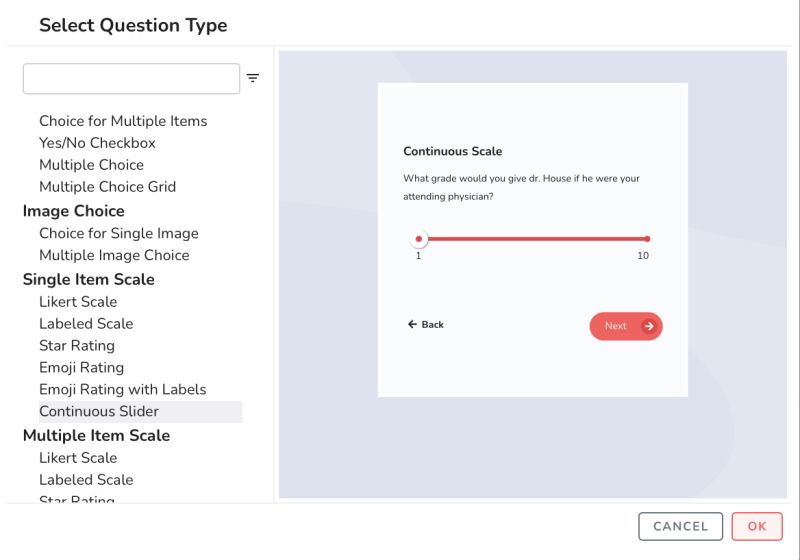Choose the Star Rating question type
This screenshot has height=560, width=800.
click(77, 346)
